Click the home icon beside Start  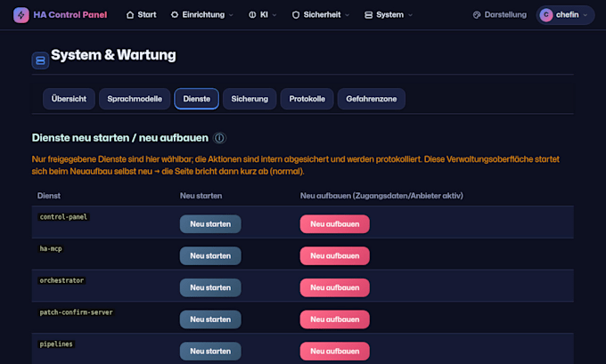coord(130,14)
